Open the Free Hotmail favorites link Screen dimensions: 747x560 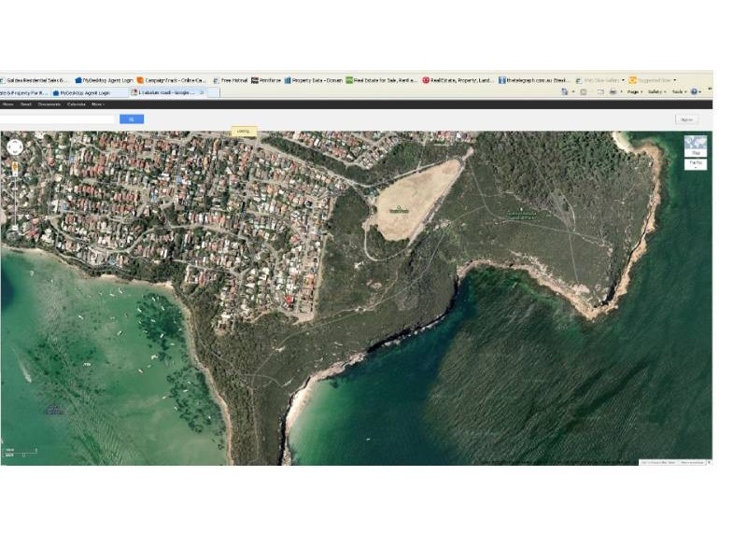pos(229,80)
